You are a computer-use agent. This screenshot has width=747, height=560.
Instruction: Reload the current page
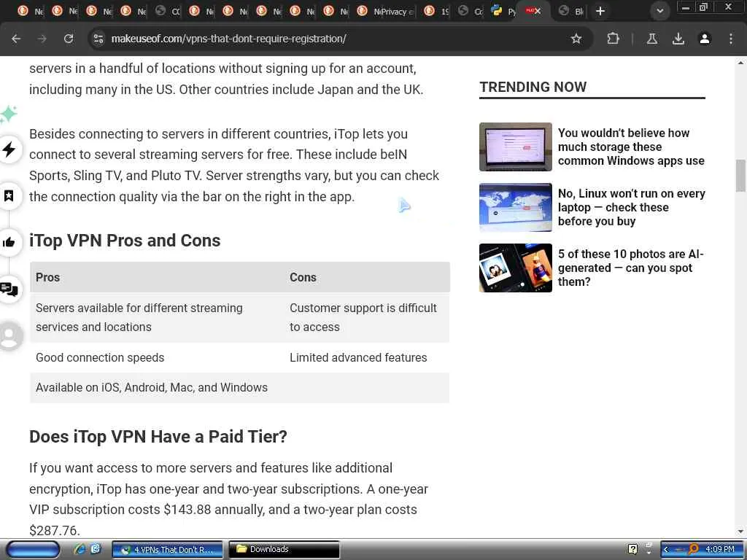click(x=69, y=39)
